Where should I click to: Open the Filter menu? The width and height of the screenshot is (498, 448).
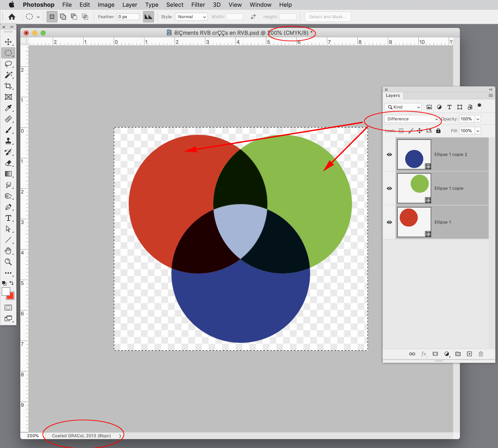[198, 5]
